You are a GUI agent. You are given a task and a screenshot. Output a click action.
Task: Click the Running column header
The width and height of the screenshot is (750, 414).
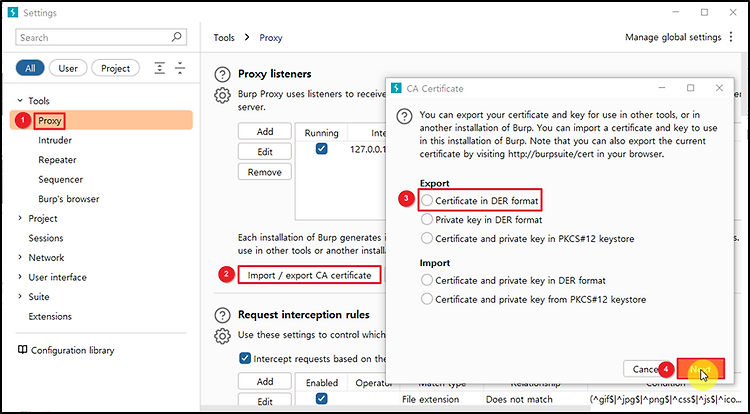(x=321, y=132)
